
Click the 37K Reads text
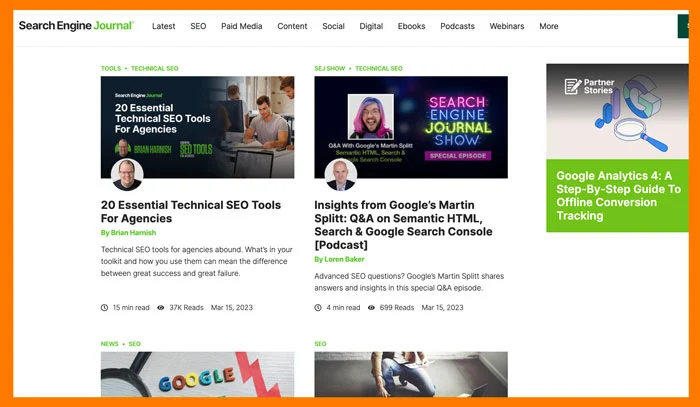[x=186, y=307]
